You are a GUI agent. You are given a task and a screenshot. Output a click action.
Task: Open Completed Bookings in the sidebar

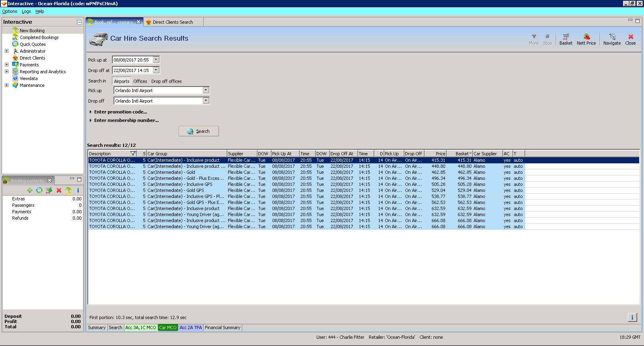tap(39, 37)
